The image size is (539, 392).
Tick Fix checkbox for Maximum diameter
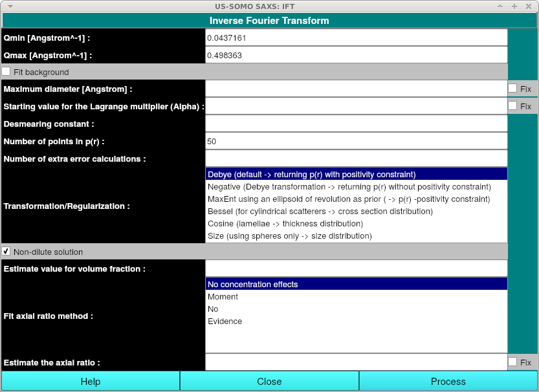coord(512,89)
